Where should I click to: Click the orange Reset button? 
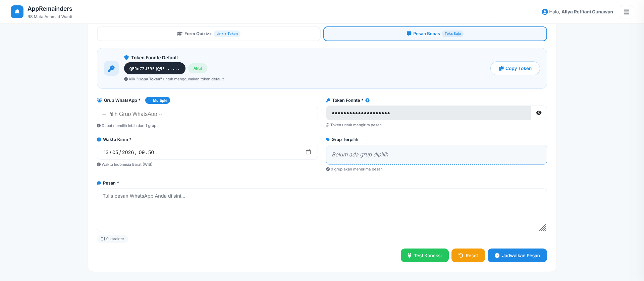468,256
